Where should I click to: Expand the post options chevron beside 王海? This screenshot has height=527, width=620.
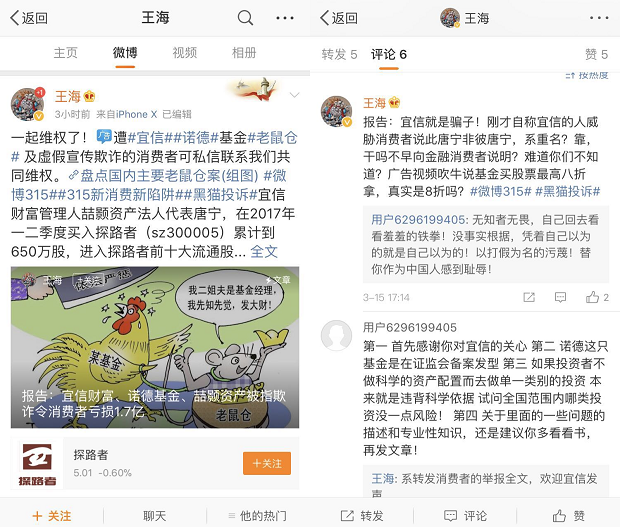[x=294, y=95]
